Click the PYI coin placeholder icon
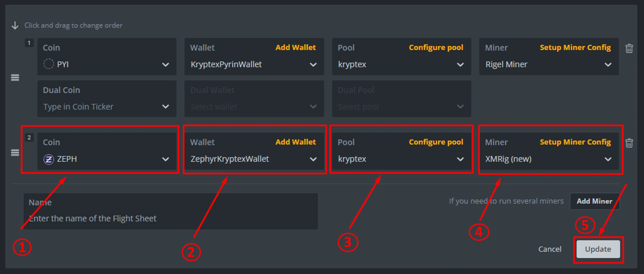Viewport: 644px width, 274px height. [x=49, y=64]
